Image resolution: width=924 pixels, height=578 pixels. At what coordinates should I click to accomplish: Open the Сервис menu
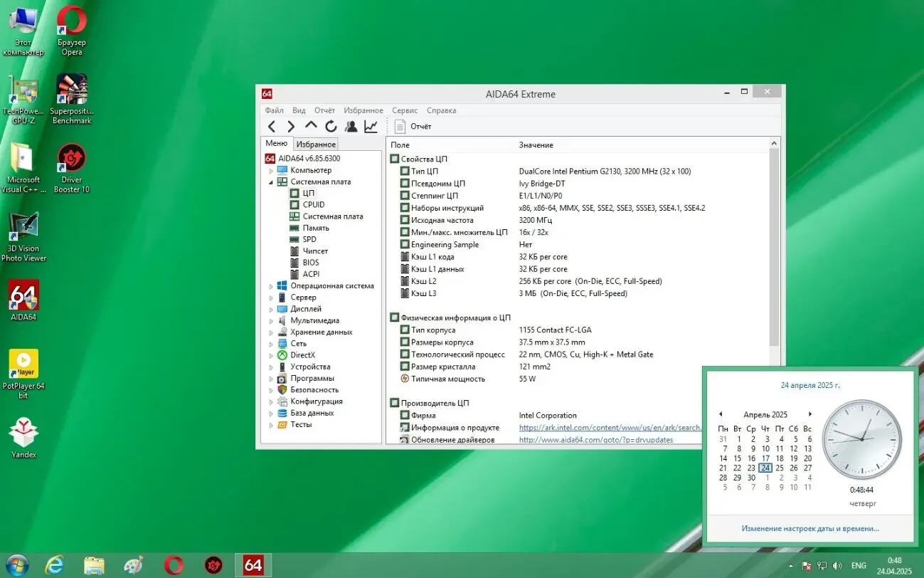(404, 110)
